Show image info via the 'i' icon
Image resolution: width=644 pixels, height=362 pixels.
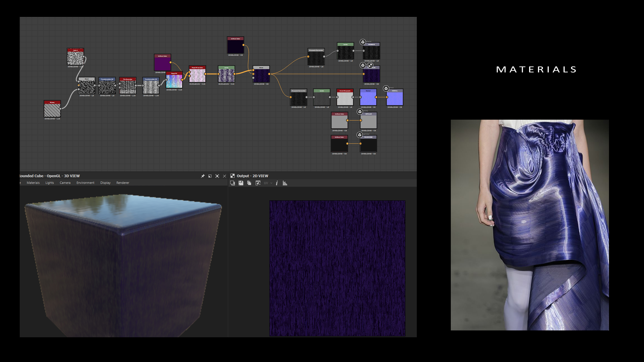click(277, 183)
